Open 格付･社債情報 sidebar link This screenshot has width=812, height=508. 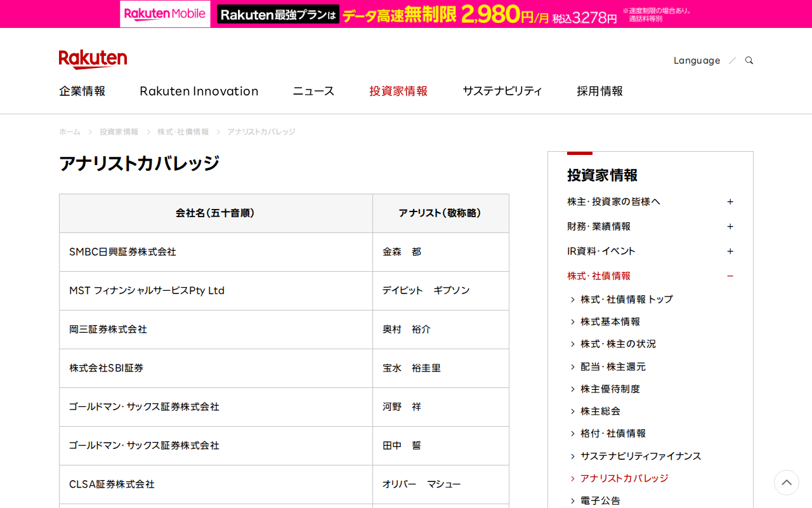[x=613, y=433]
